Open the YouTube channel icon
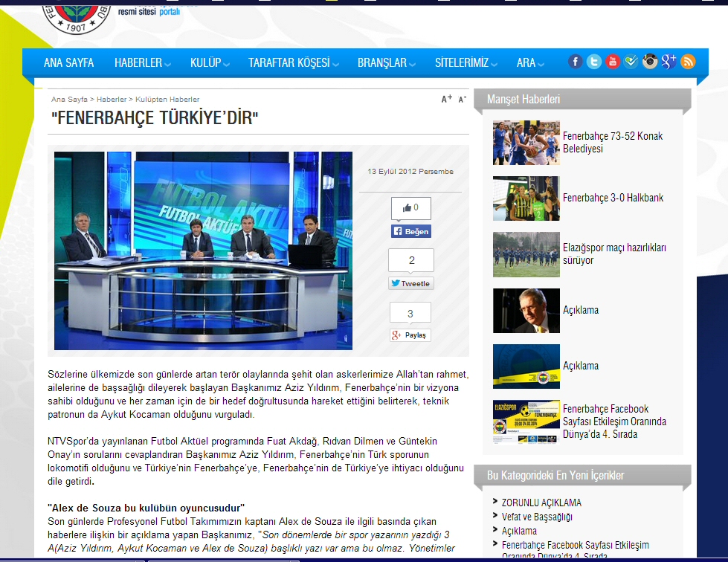 (x=613, y=62)
